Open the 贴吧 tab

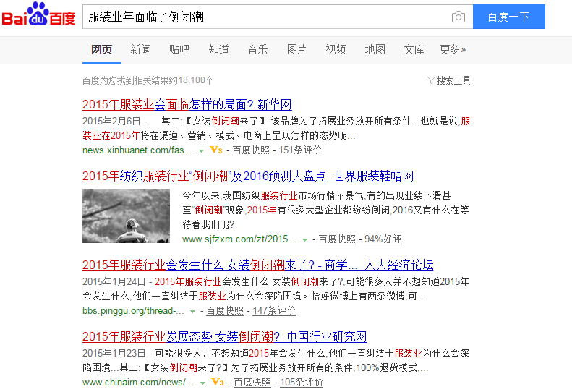tap(179, 50)
